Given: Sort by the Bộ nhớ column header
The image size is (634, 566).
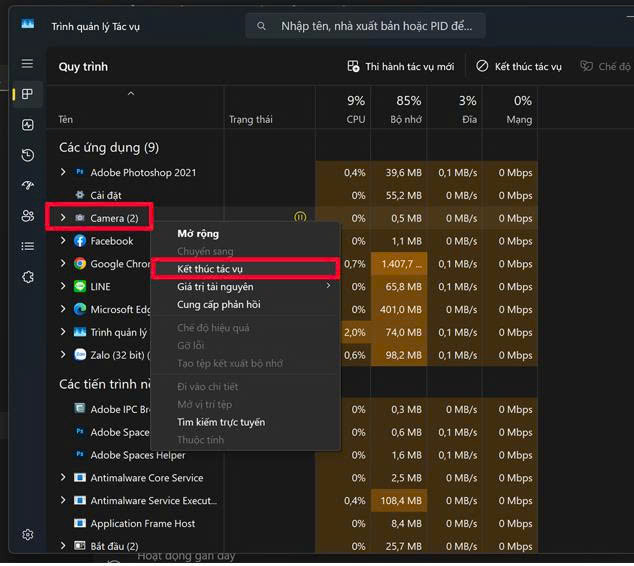Looking at the screenshot, I should pos(399,108).
